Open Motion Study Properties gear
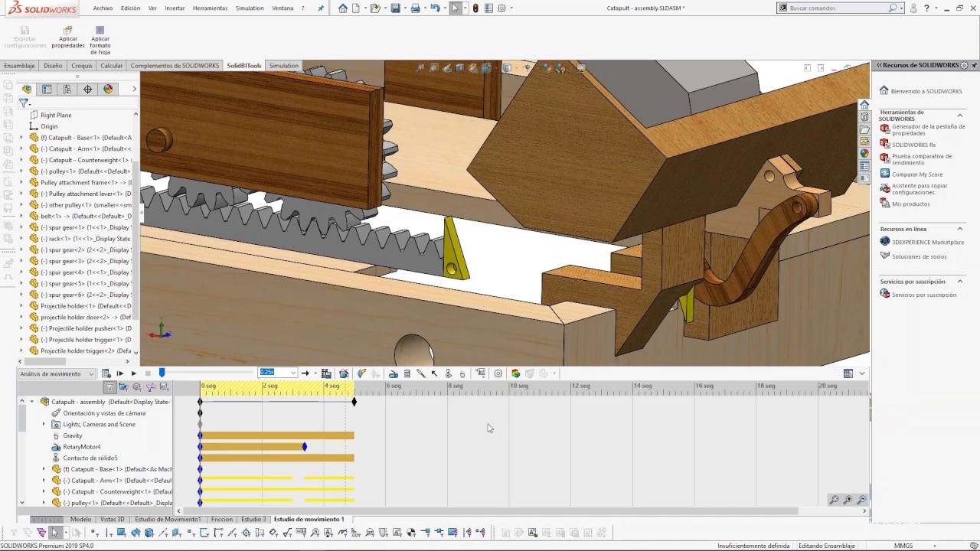Viewport: 980px width, 551px height. click(x=498, y=373)
